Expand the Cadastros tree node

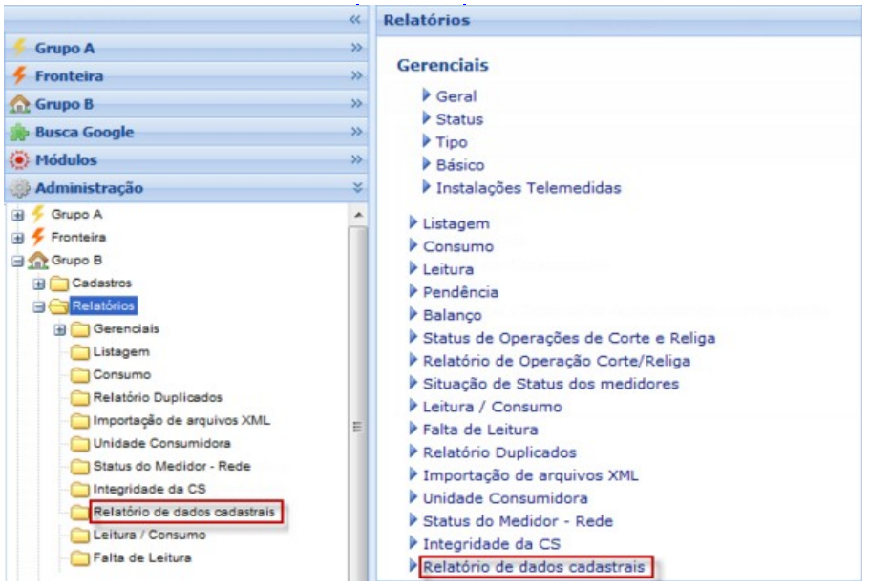click(x=39, y=283)
